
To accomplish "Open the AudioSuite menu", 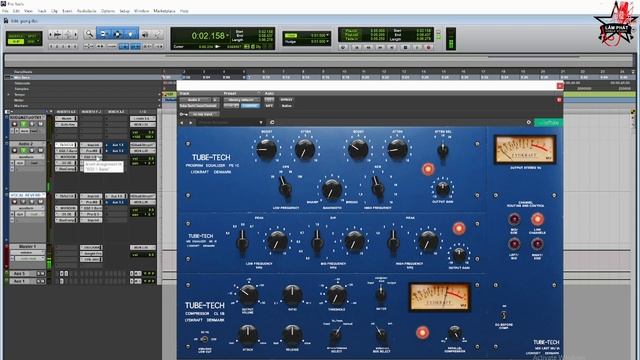I will click(x=87, y=11).
